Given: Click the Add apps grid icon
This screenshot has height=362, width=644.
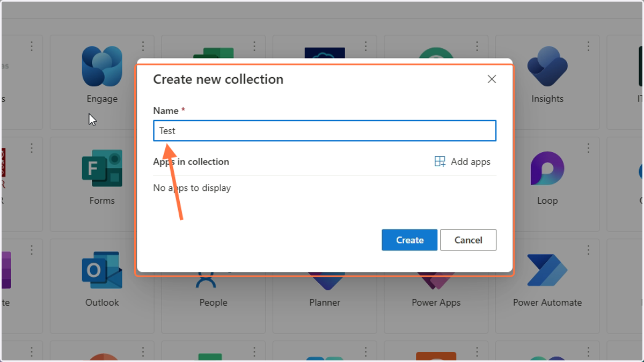Looking at the screenshot, I should [440, 161].
